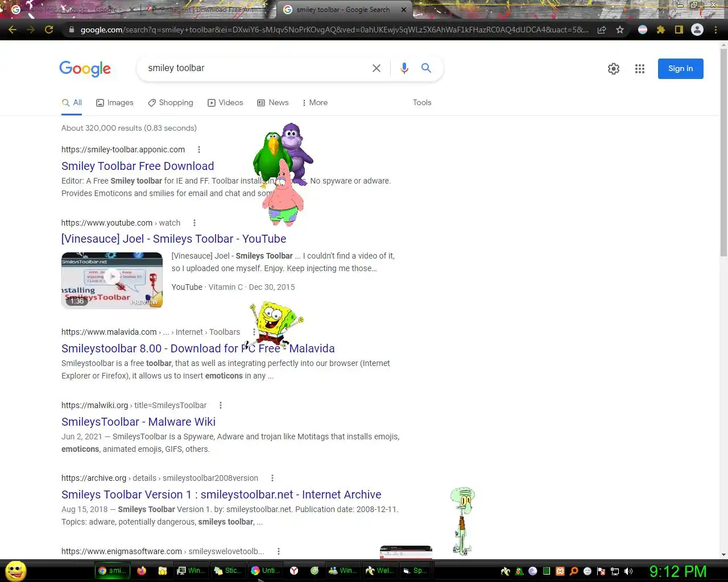Click the Sign in button
The image size is (728, 582).
[681, 69]
